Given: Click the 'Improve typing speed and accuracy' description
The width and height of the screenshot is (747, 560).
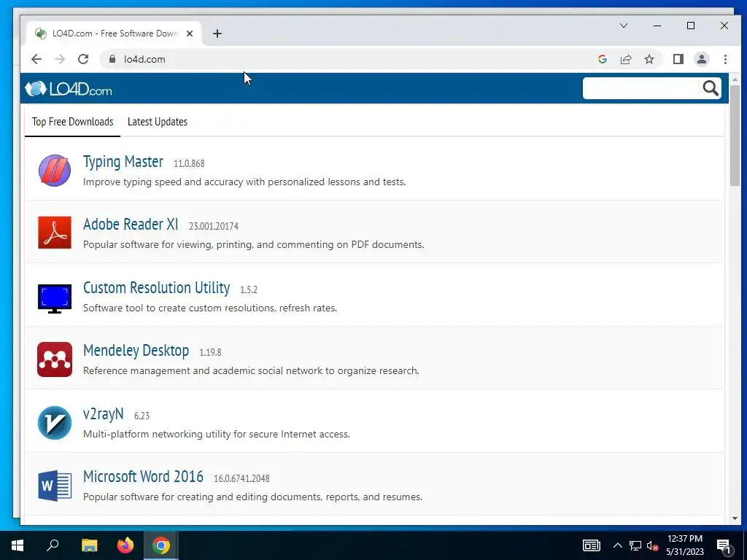Looking at the screenshot, I should [x=244, y=182].
